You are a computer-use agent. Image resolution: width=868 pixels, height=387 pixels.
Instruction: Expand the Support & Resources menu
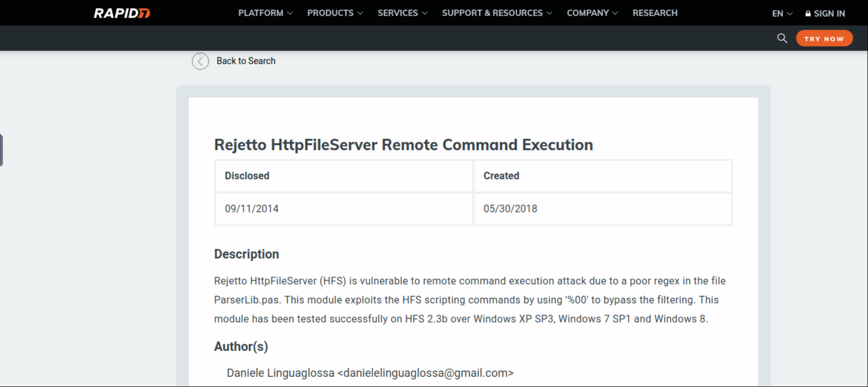[497, 13]
